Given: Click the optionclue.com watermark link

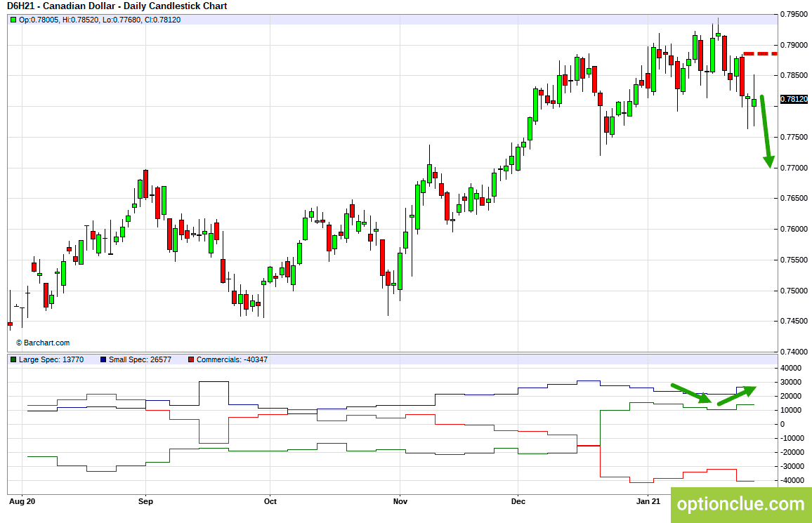Looking at the screenshot, I should [x=741, y=504].
